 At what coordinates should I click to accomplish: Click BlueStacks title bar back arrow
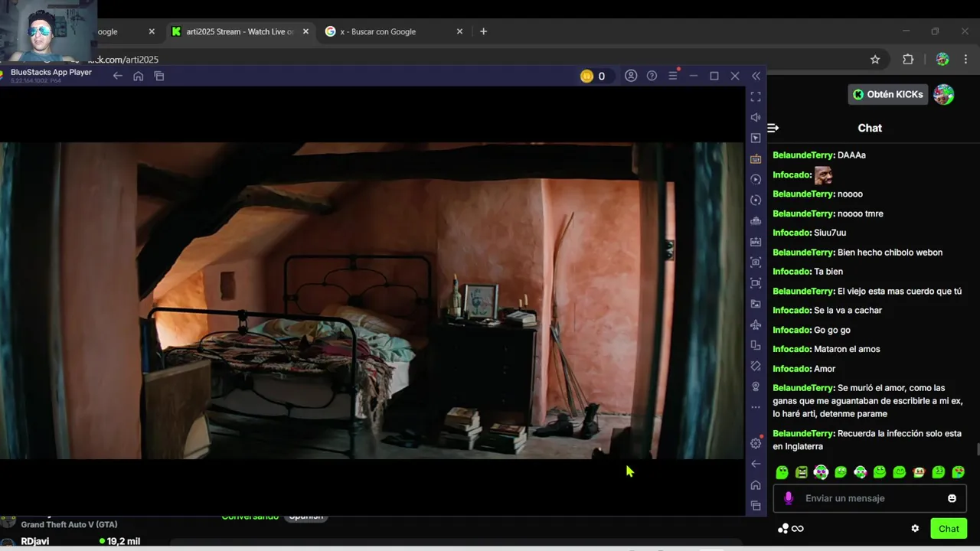117,76
